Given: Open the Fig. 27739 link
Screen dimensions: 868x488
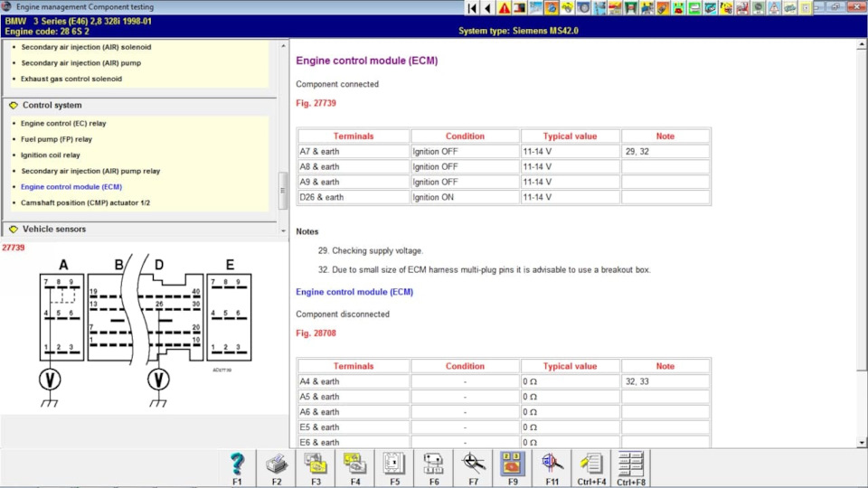Looking at the screenshot, I should pyautogui.click(x=316, y=103).
